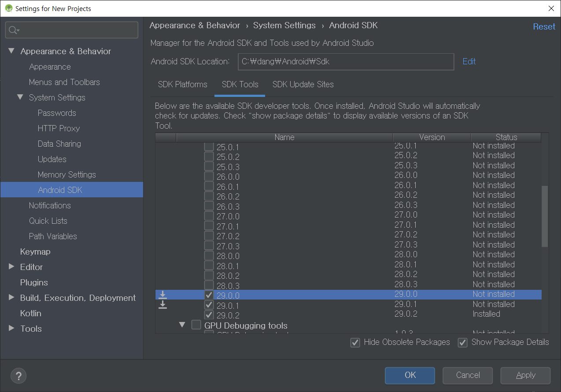
Task: Select Passwords in settings tree
Action: coord(57,113)
